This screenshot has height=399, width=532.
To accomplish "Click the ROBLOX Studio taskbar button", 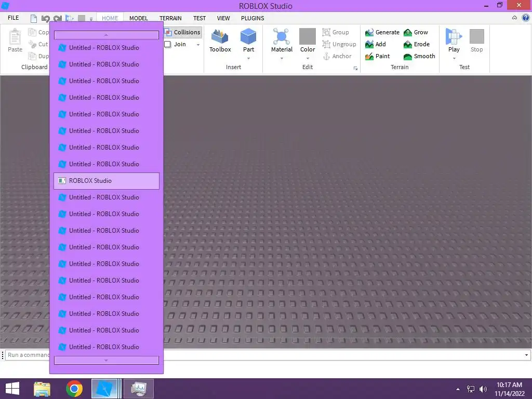I will point(106,389).
